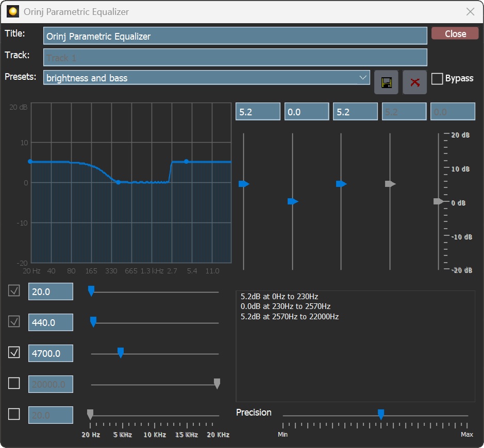The image size is (484, 448).
Task: Click the 440.0 frequency input field
Action: (51, 322)
